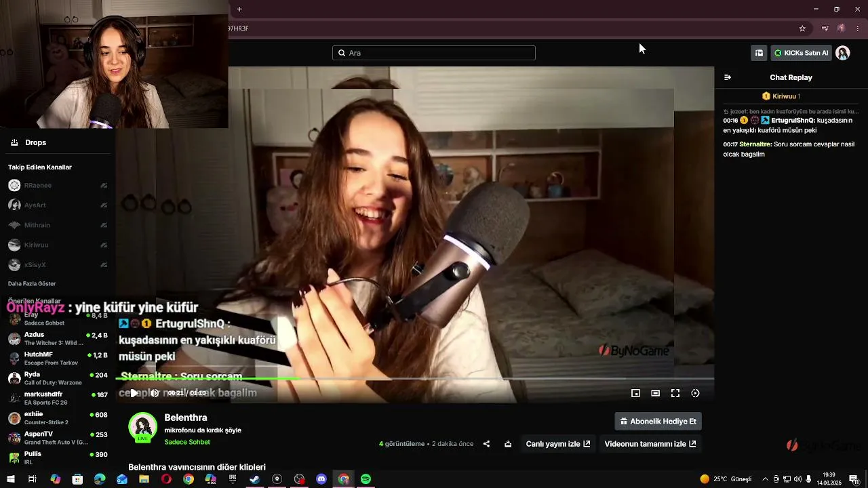Open the browser media control icon
The image size is (868, 488).
825,28
